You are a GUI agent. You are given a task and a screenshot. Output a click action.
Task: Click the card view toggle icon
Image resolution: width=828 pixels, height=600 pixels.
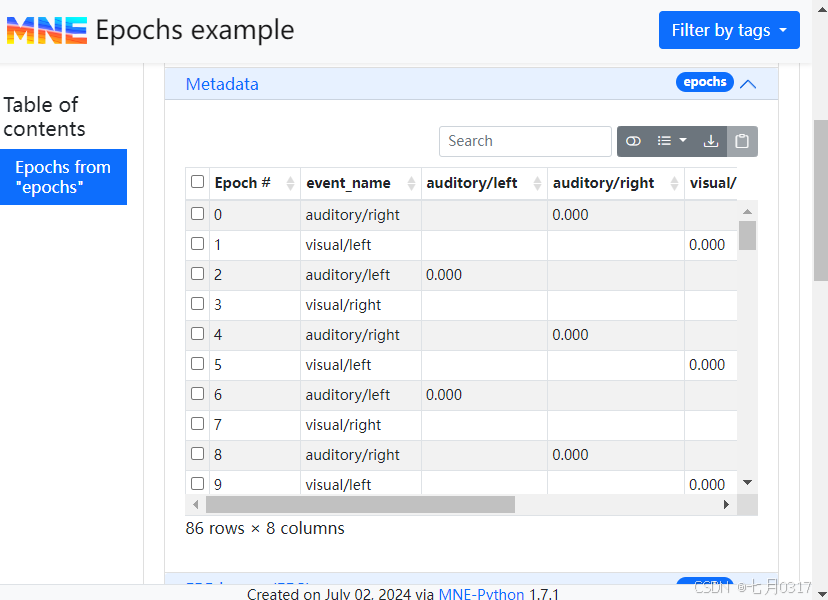point(633,142)
